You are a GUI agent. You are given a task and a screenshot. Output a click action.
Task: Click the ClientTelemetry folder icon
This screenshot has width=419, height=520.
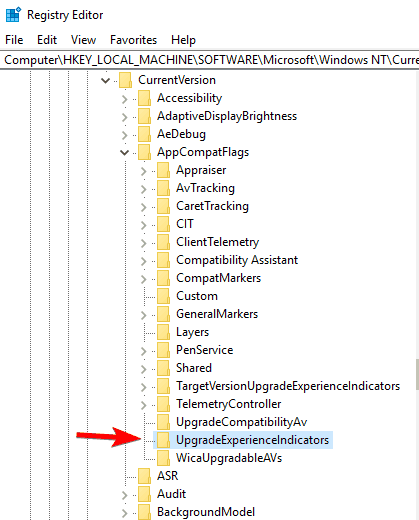[163, 242]
